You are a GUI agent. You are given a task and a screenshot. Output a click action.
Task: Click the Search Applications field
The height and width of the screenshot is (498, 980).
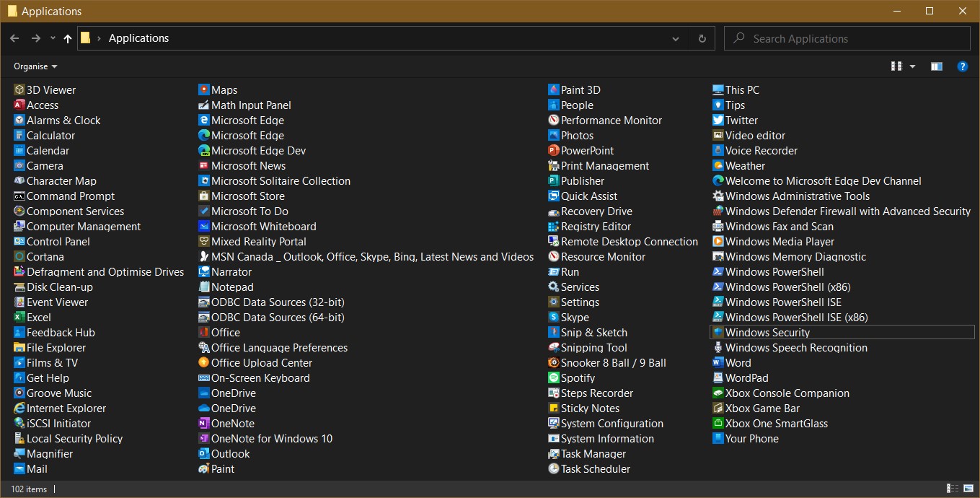pyautogui.click(x=847, y=39)
